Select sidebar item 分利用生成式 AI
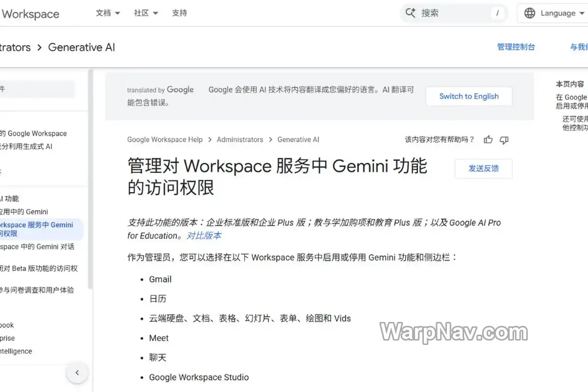Screen dimensions: 588x392 point(26,147)
